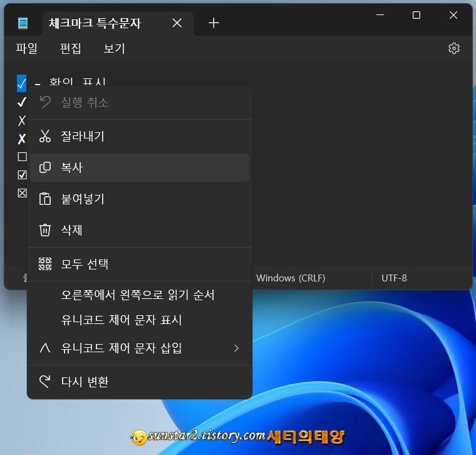The height and width of the screenshot is (455, 476).
Task: Click the clipboard paste icon
Action: point(45,199)
